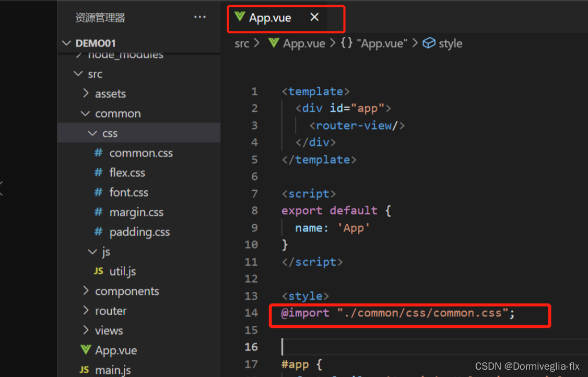Open the Explorer more actions ellipsis
Image resolution: width=588 pixels, height=377 pixels.
(x=200, y=17)
